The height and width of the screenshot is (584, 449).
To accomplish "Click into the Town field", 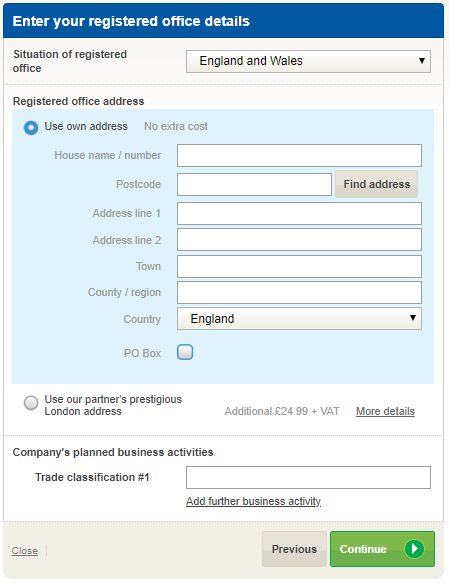I will [299, 266].
